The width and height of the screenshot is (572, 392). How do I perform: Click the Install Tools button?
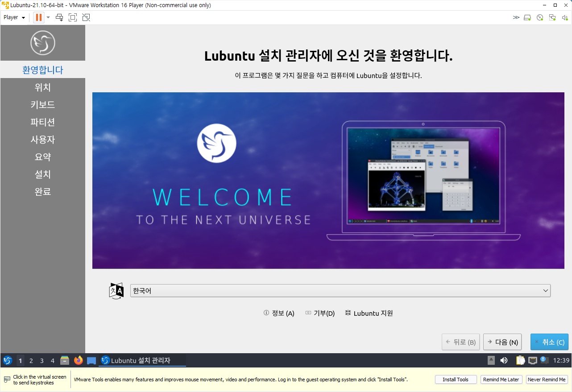click(x=456, y=380)
